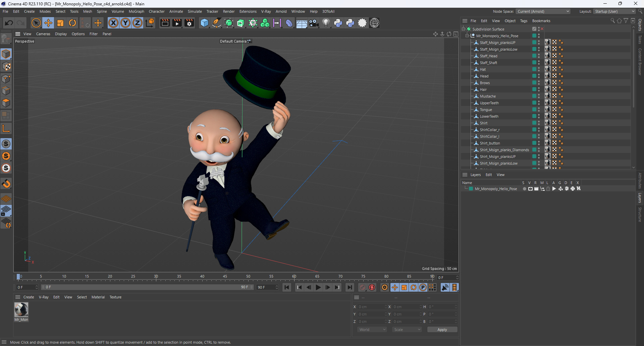Add a Cube primitive object
Screen dimensions: 644x346
(x=204, y=23)
